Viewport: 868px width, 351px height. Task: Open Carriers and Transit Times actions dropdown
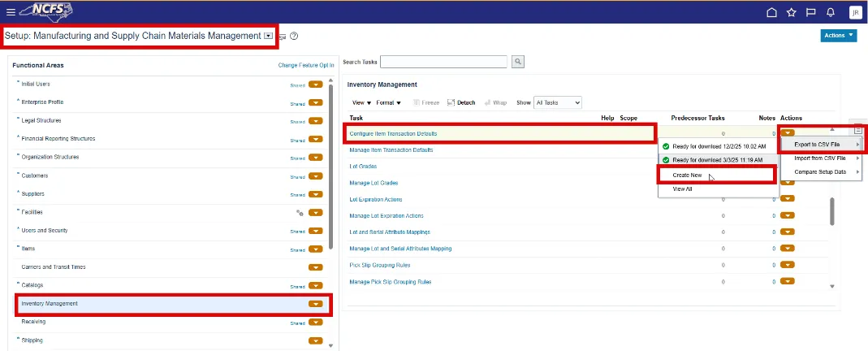point(316,267)
